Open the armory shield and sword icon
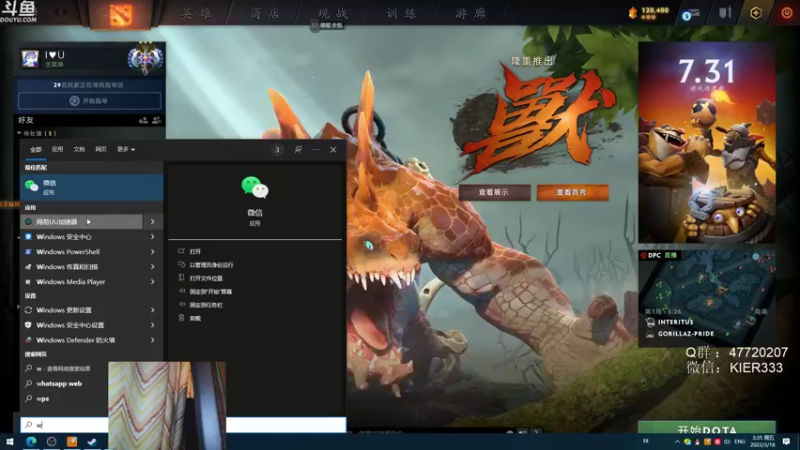The image size is (800, 450). [x=725, y=13]
